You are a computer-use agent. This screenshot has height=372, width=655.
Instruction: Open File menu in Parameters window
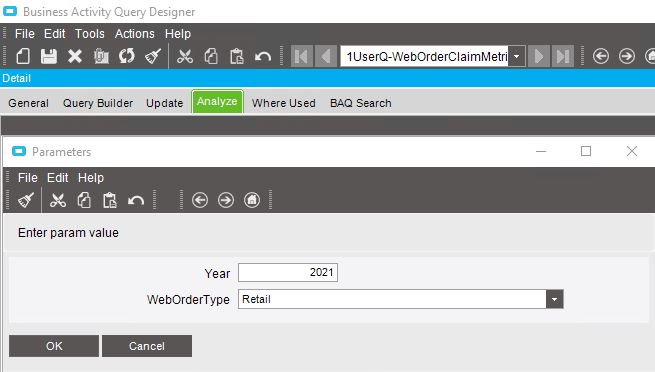click(28, 178)
